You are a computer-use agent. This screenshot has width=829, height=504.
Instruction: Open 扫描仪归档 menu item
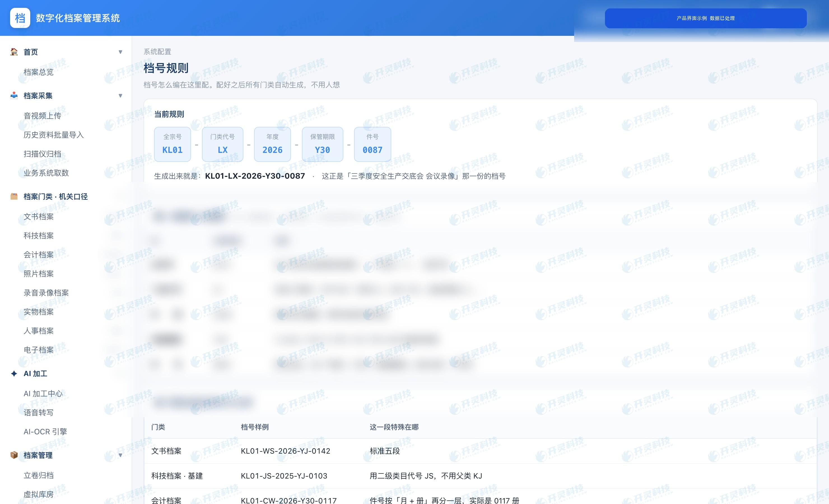(42, 154)
